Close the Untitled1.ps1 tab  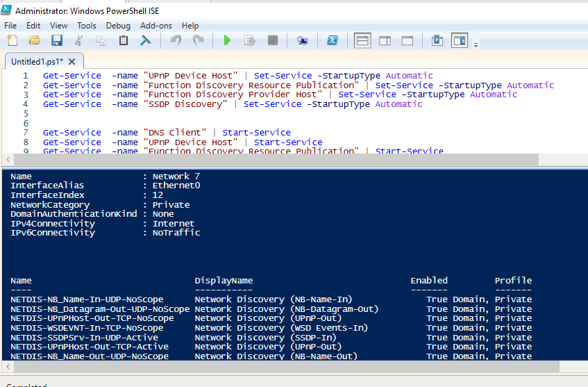pos(72,62)
